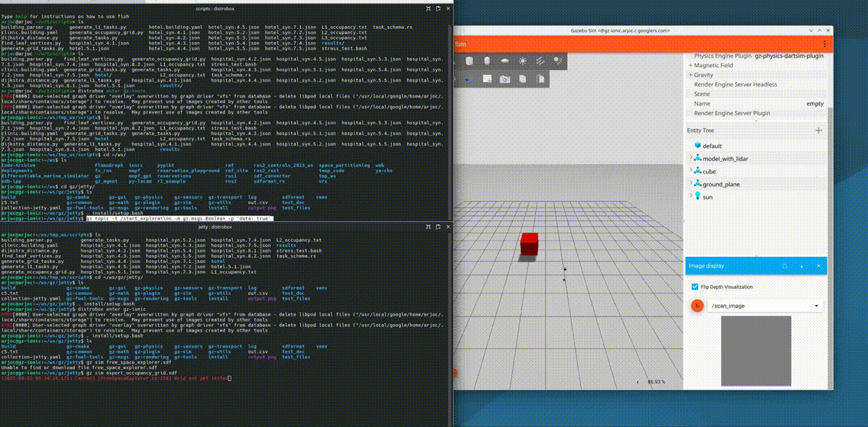This screenshot has height=427, width=868.
Task: Collapse the Image display panel
Action: tap(801, 267)
